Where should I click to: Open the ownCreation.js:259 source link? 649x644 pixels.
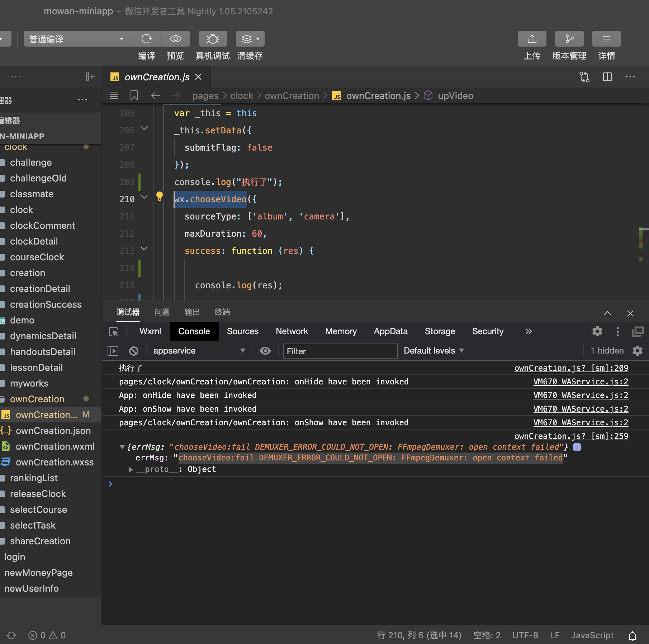[x=571, y=436]
